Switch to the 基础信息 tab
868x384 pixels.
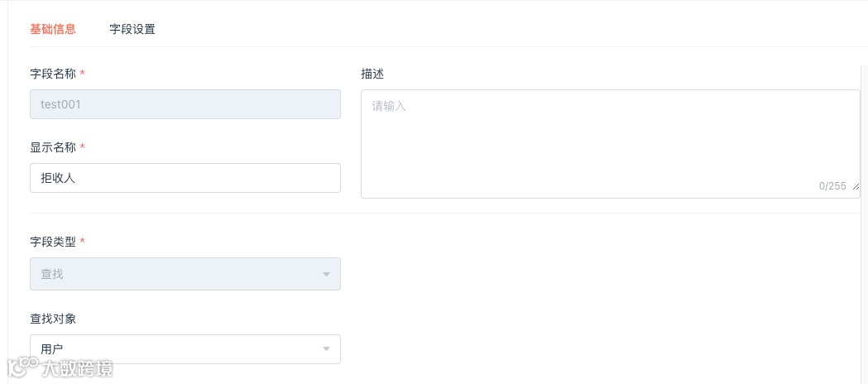tap(53, 29)
